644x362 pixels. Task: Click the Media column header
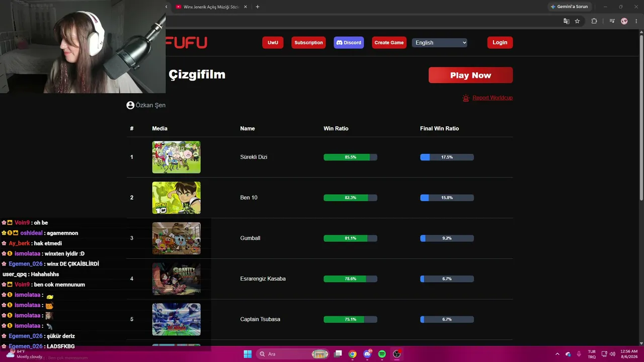coord(159,129)
